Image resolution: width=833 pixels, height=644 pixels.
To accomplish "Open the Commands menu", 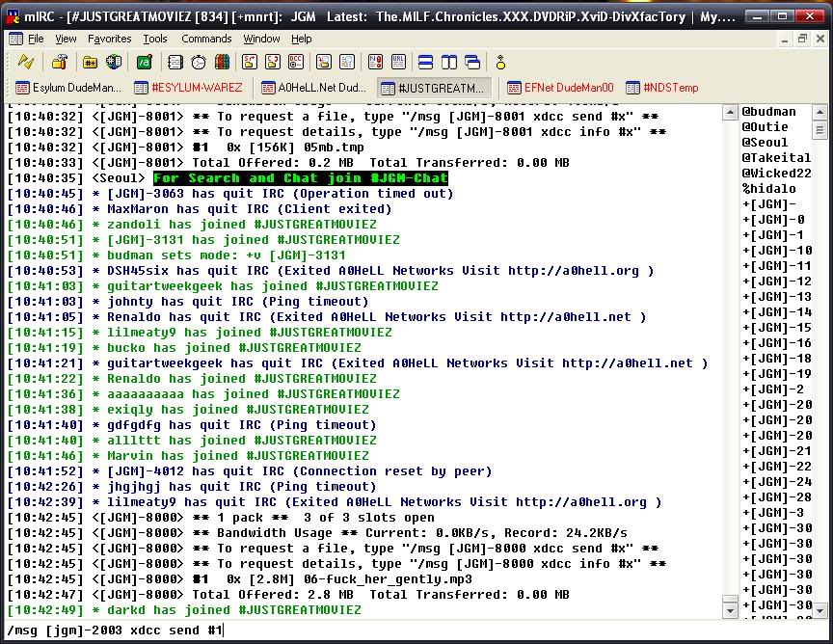I will pyautogui.click(x=206, y=39).
